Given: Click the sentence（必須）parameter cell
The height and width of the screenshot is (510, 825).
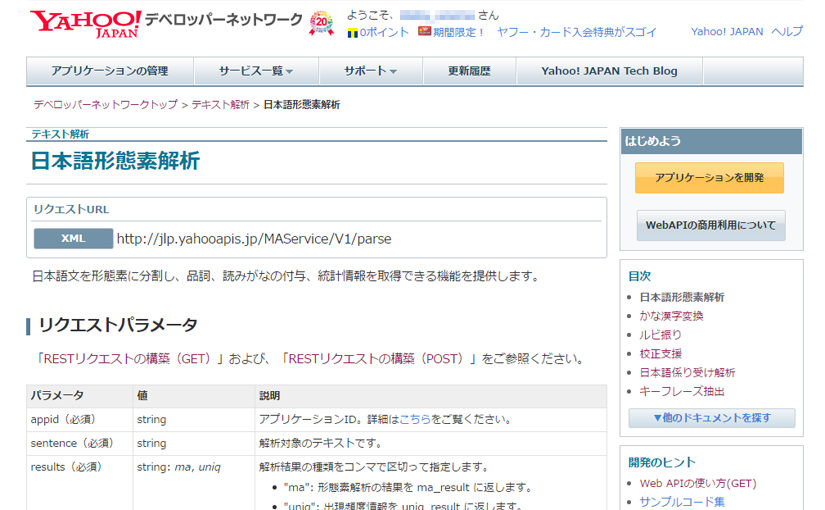Looking at the screenshot, I should point(80,443).
